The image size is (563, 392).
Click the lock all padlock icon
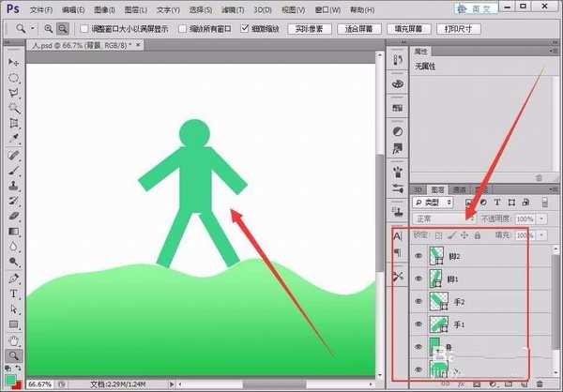pyautogui.click(x=478, y=234)
